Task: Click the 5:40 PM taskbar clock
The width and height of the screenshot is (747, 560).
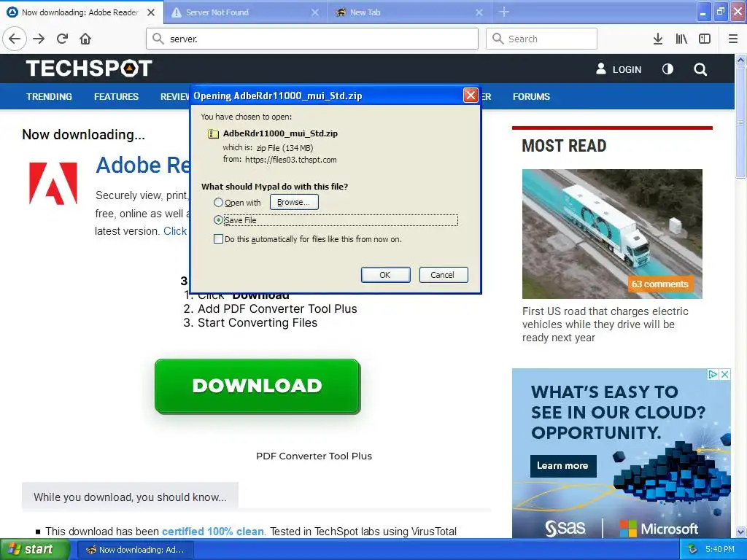Action: [x=720, y=549]
